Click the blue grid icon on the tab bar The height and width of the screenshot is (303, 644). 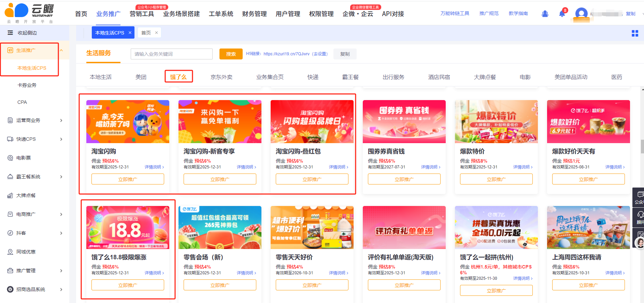pyautogui.click(x=635, y=33)
